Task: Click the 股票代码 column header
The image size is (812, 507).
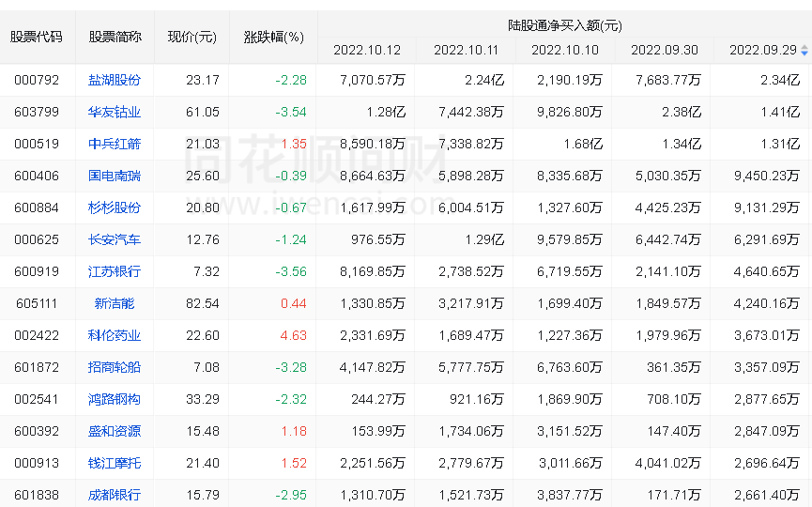Action: point(37,38)
